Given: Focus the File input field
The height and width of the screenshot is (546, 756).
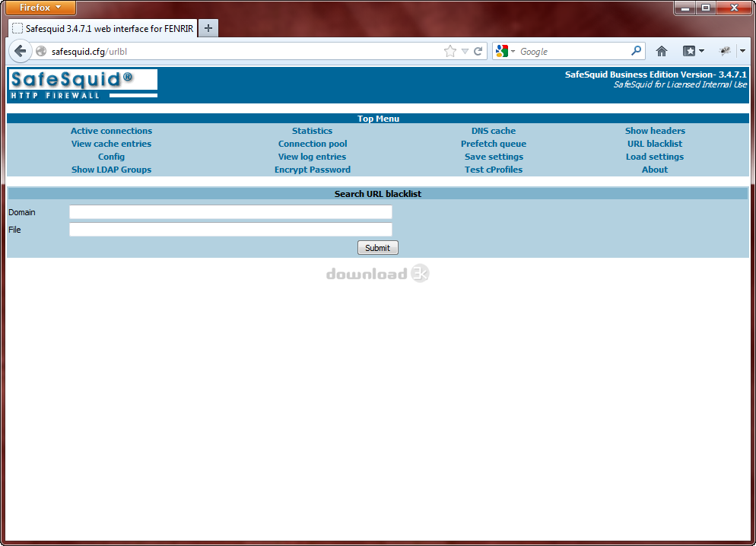Looking at the screenshot, I should (230, 230).
